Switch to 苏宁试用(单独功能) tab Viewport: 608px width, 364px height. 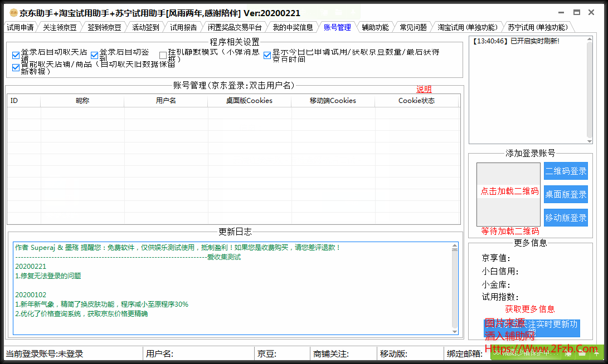pyautogui.click(x=537, y=27)
